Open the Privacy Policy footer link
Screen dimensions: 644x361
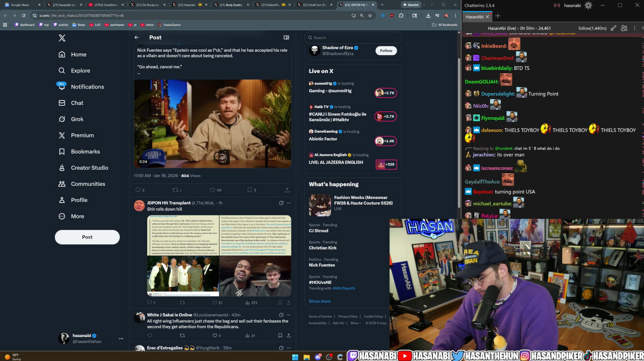tap(348, 316)
